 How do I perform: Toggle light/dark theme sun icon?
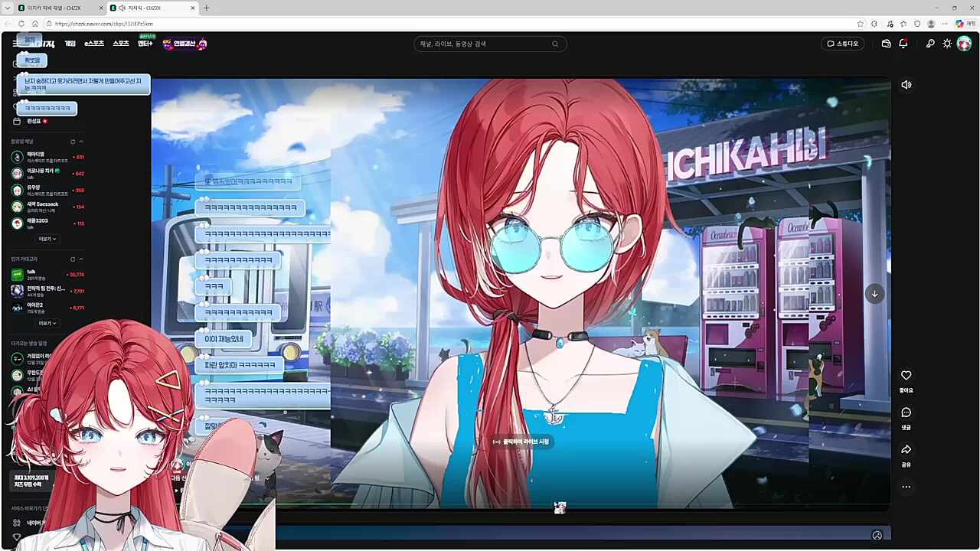[x=947, y=44]
